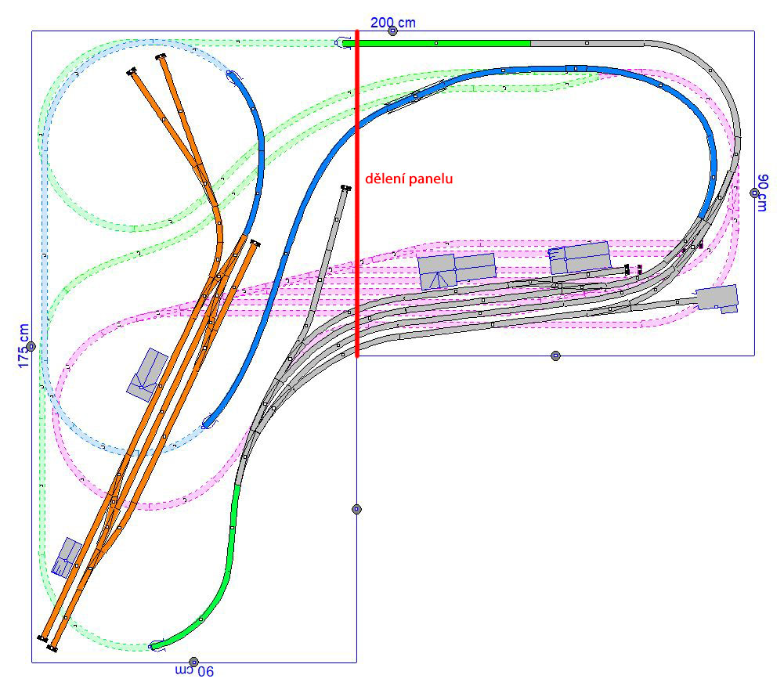Click the dimension handle beside 175 cm
This screenshot has width=784, height=693.
point(31,346)
